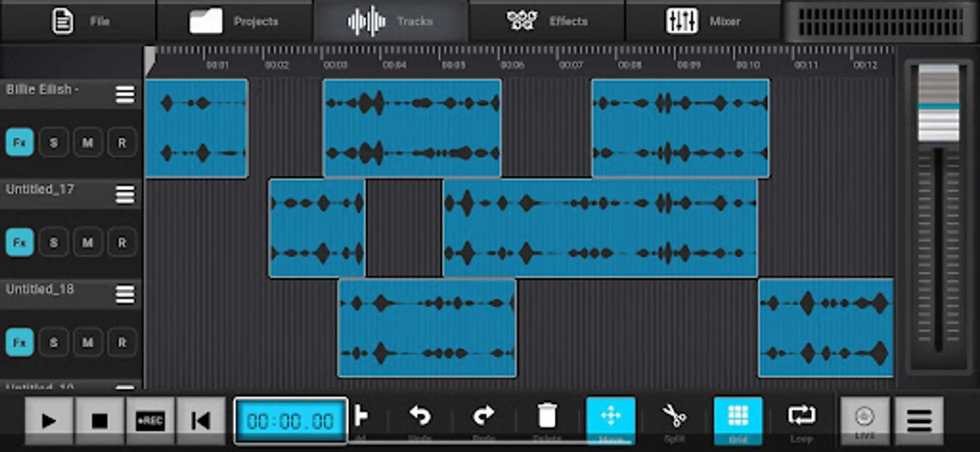
Task: Mute the Untitled_17 track
Action: coord(87,242)
